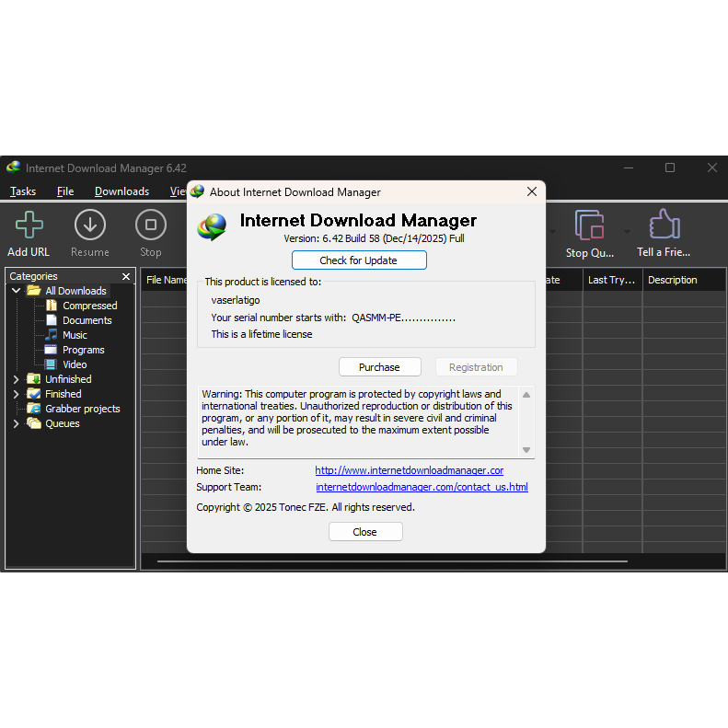Click the Description column header
This screenshot has width=728, height=728.
684,280
